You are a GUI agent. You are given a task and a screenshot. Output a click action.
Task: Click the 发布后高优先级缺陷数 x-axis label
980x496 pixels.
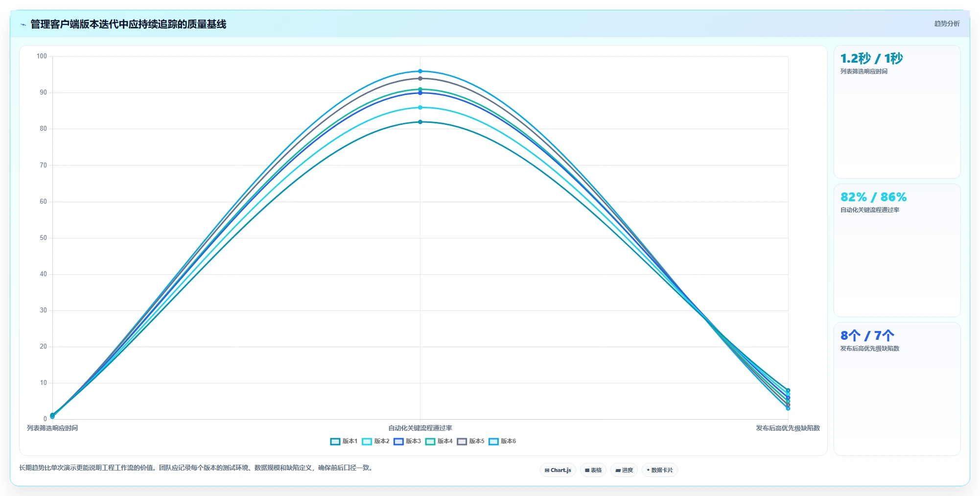point(788,428)
